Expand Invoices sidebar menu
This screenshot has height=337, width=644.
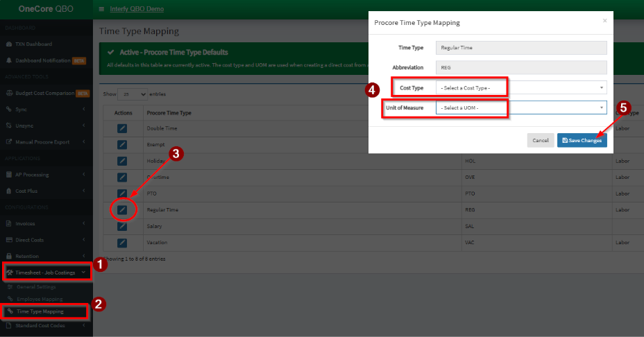click(x=46, y=224)
